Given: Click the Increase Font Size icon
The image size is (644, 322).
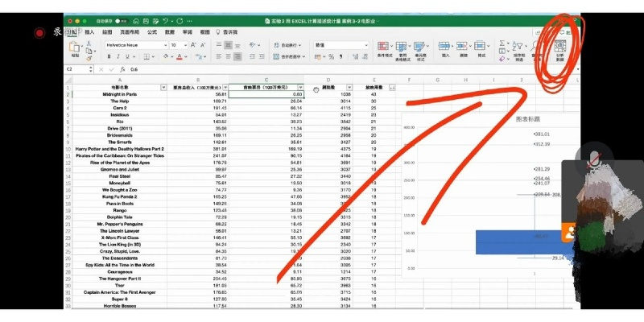Looking at the screenshot, I should (x=193, y=45).
